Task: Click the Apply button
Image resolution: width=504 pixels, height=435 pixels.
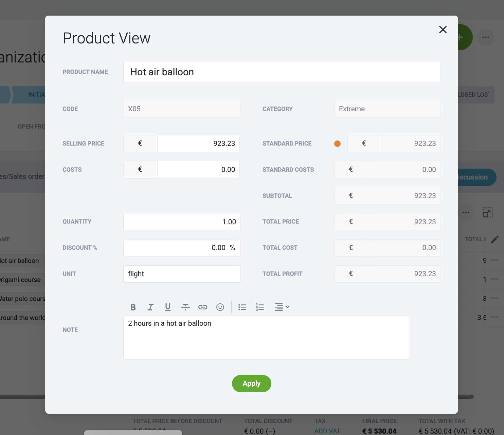Action: pyautogui.click(x=252, y=383)
